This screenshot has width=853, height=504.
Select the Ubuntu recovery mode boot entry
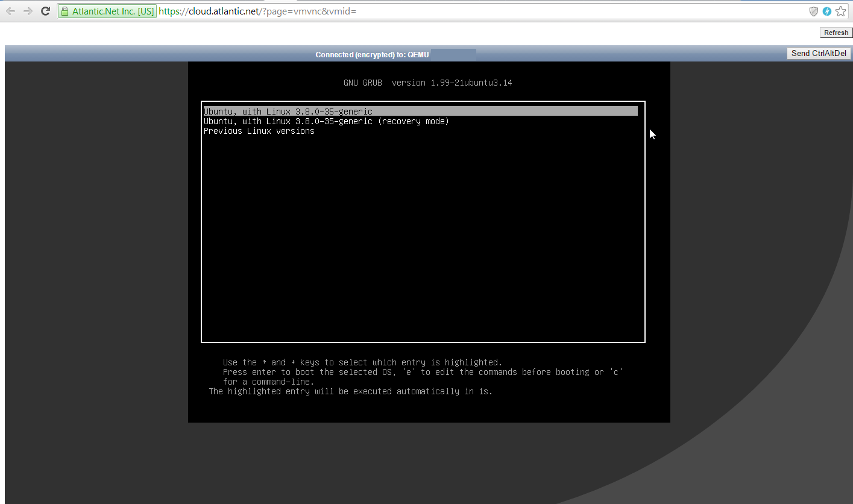pyautogui.click(x=326, y=121)
